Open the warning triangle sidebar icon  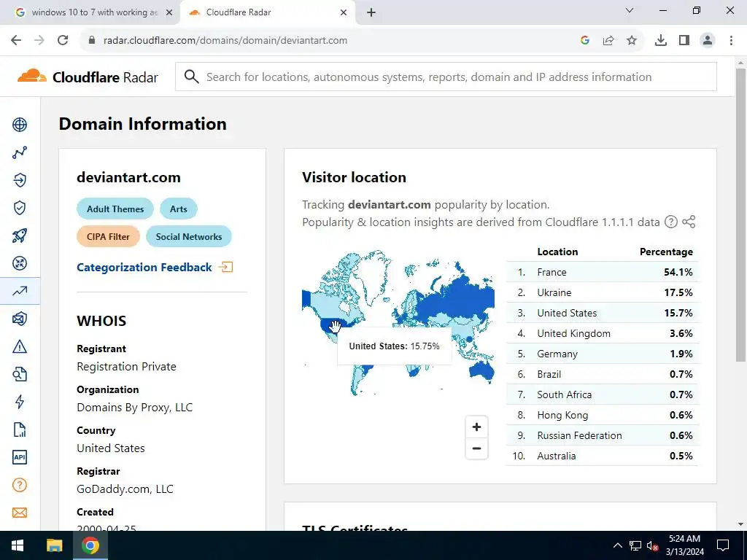20,346
